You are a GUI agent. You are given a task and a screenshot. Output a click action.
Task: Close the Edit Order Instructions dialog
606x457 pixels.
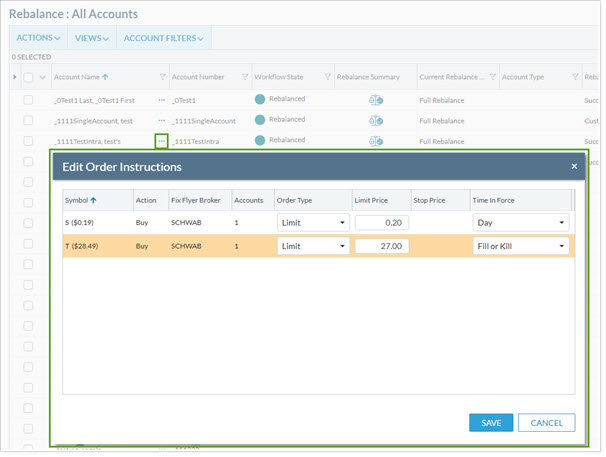click(x=574, y=167)
